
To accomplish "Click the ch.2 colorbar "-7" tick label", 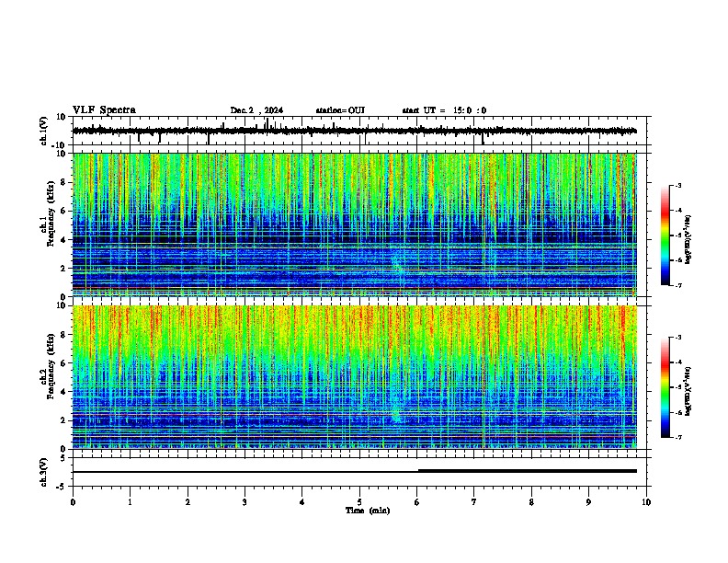I will (x=678, y=437).
